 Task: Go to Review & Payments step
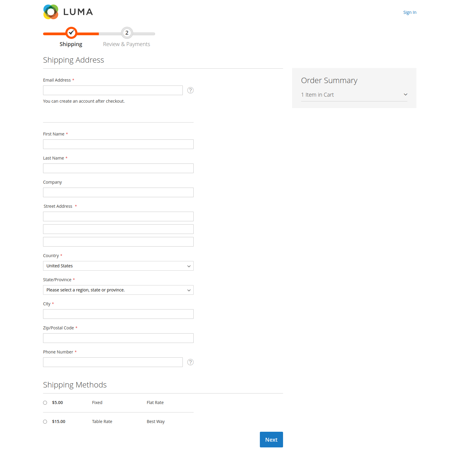click(x=126, y=44)
